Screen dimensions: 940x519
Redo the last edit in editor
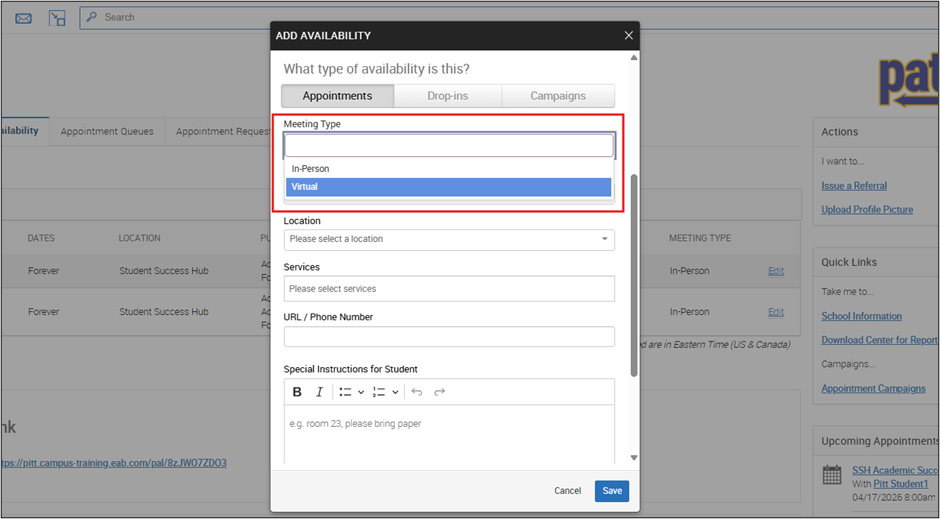click(439, 392)
